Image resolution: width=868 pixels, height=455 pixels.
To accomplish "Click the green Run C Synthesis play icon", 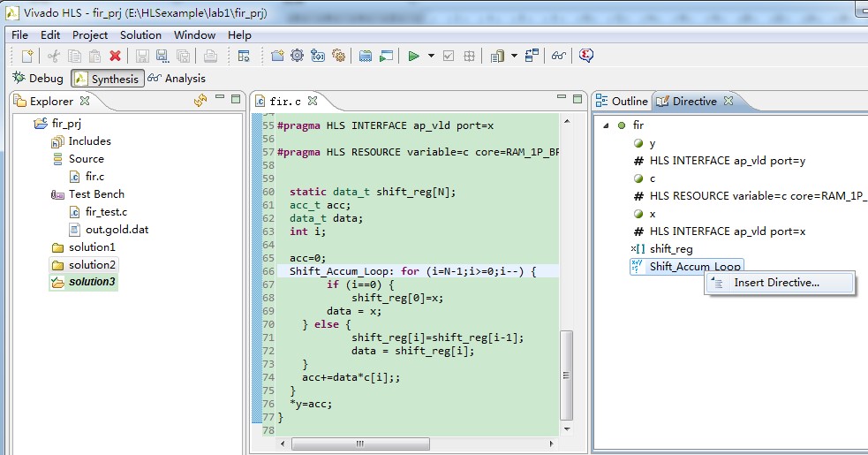I will point(412,56).
